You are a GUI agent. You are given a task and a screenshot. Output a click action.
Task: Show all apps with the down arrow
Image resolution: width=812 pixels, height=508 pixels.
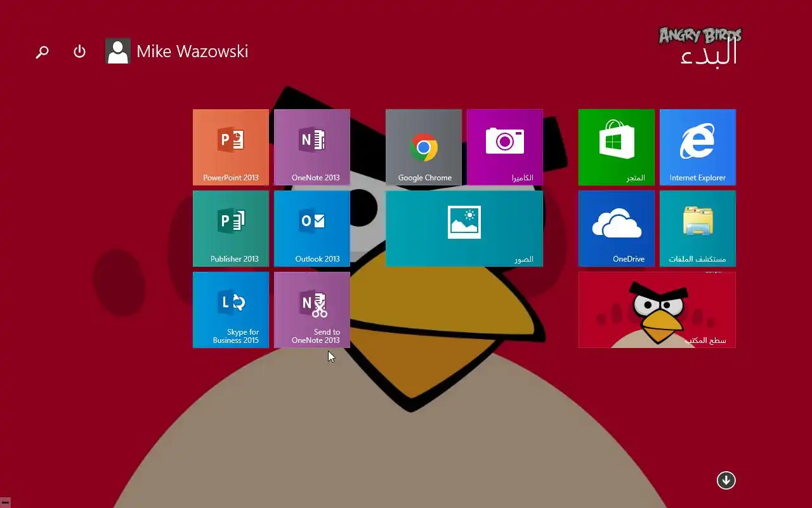[x=726, y=480]
